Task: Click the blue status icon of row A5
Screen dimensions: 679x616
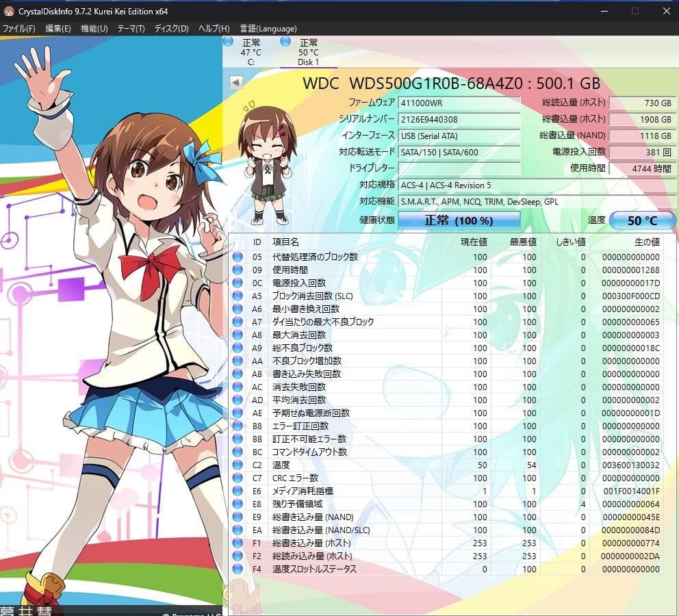Action: click(x=238, y=296)
